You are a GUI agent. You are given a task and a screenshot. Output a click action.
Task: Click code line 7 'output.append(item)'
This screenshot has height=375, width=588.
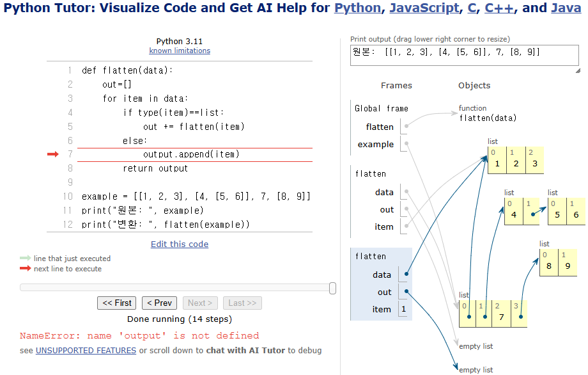[191, 154]
